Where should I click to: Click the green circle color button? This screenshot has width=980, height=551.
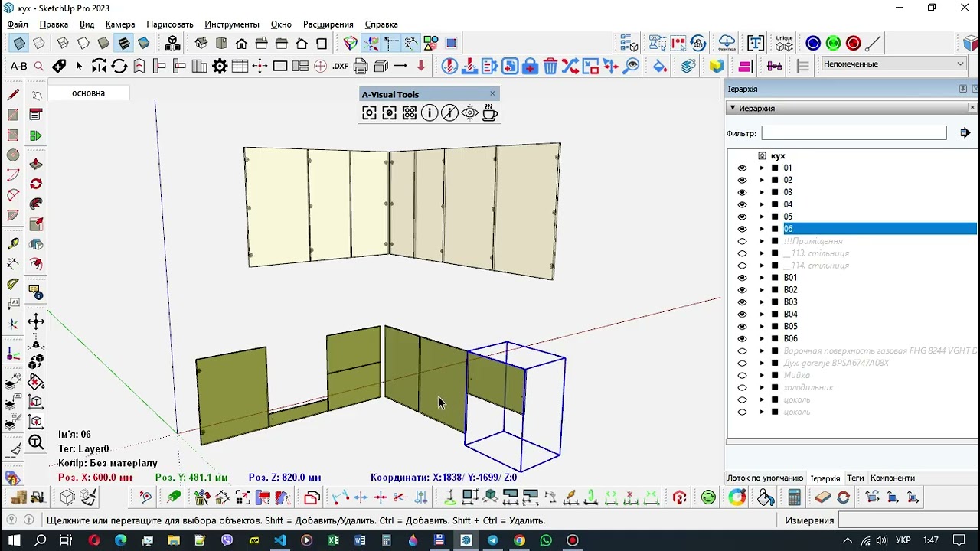833,44
